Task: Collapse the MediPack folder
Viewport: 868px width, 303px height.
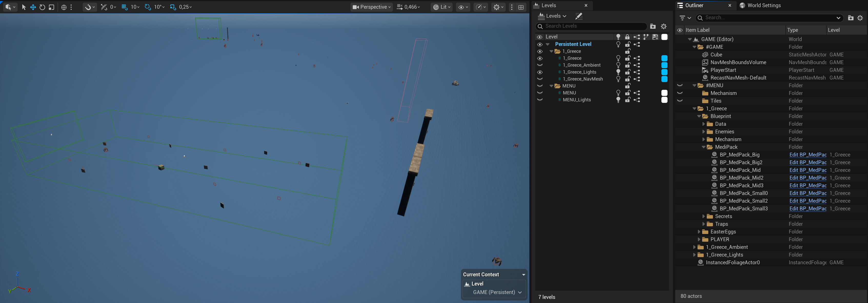Action: [703, 147]
